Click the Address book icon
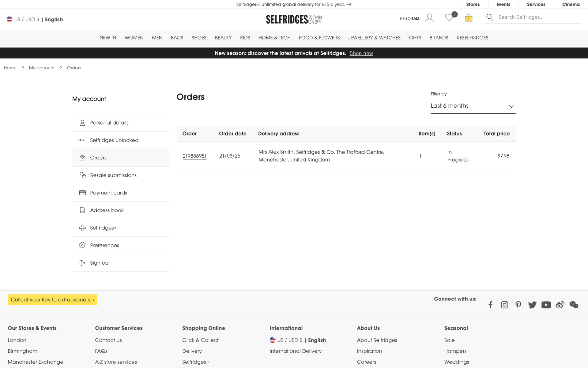 coord(82,210)
